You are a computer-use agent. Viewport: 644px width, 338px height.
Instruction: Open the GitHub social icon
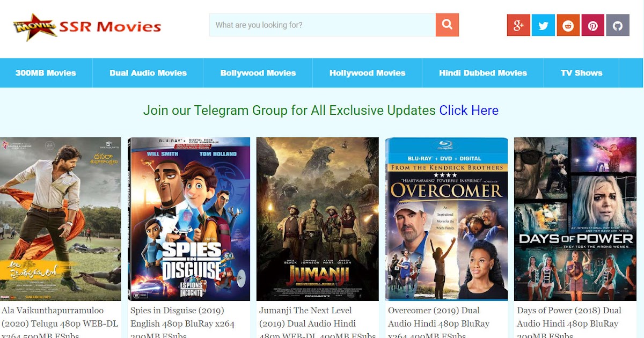618,25
